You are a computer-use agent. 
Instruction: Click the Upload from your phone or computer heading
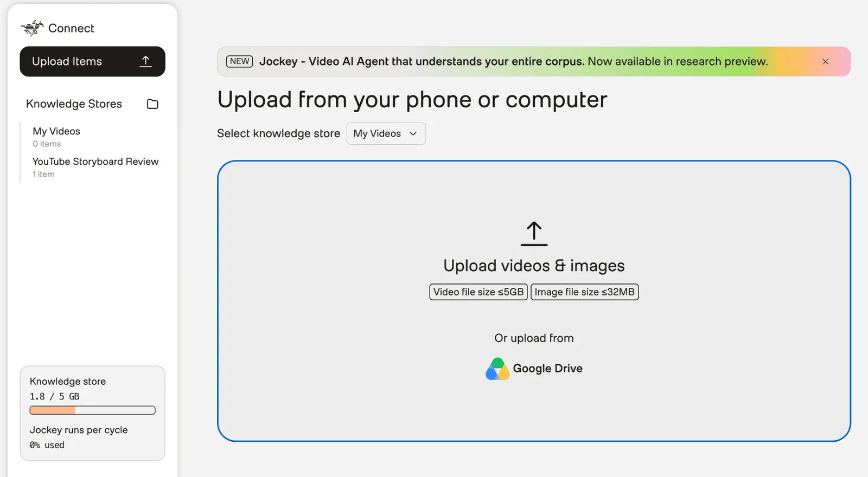click(x=412, y=100)
